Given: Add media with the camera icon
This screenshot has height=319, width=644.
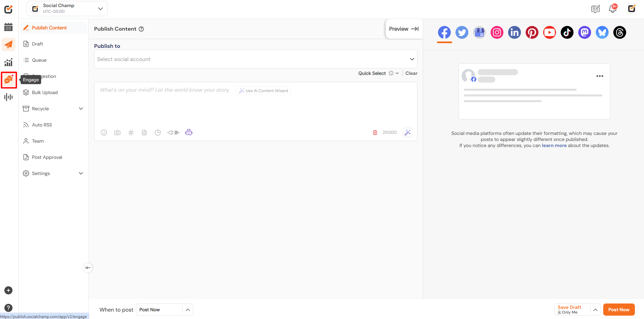Looking at the screenshot, I should 117,133.
